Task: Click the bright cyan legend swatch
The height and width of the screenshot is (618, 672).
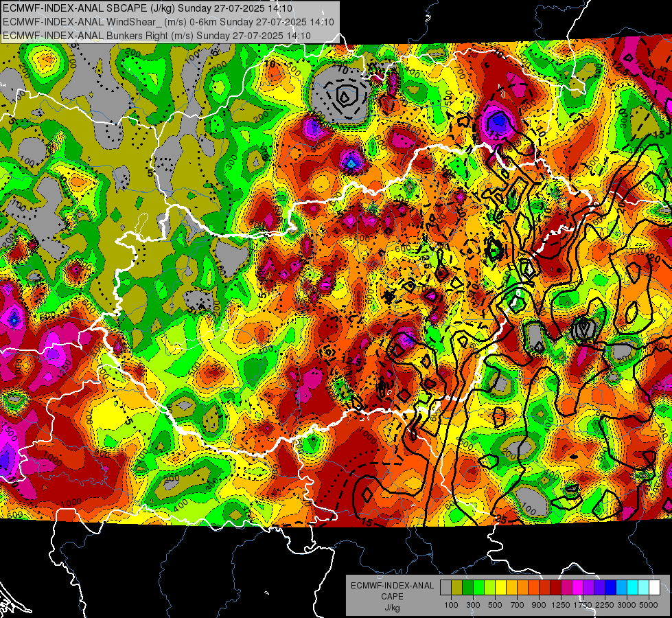Action: coord(633,588)
